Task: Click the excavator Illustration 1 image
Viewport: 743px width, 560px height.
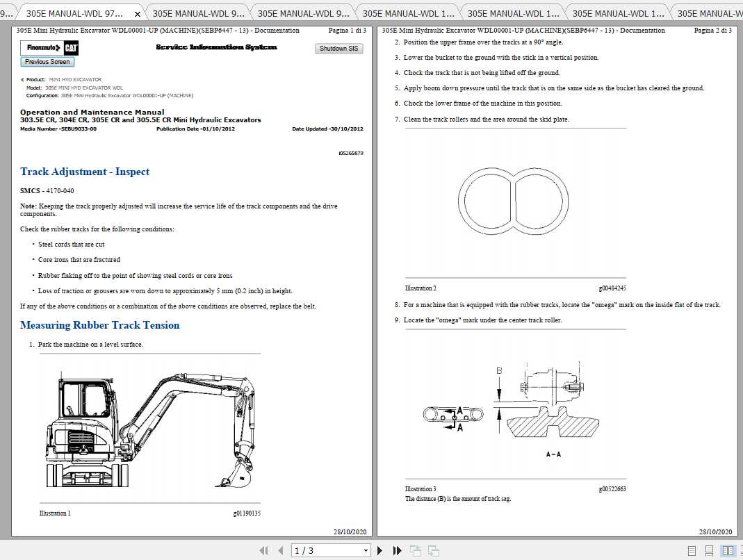Action: point(150,429)
